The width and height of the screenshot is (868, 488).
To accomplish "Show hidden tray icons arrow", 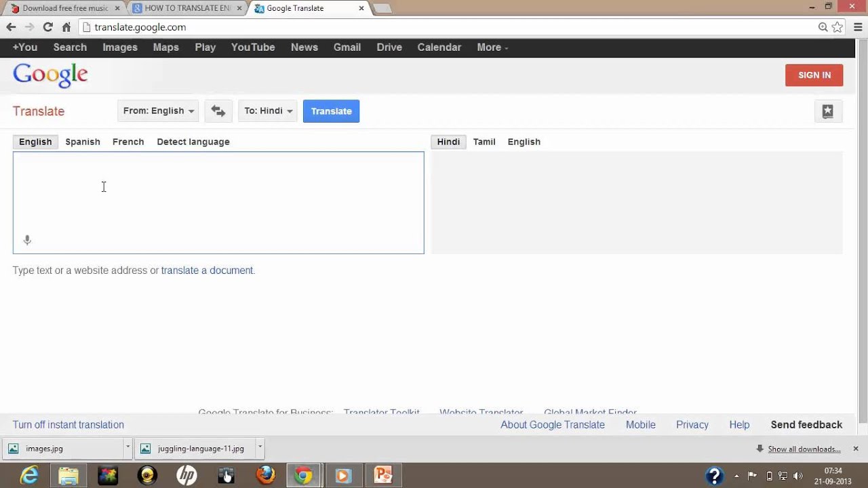I will (x=737, y=476).
